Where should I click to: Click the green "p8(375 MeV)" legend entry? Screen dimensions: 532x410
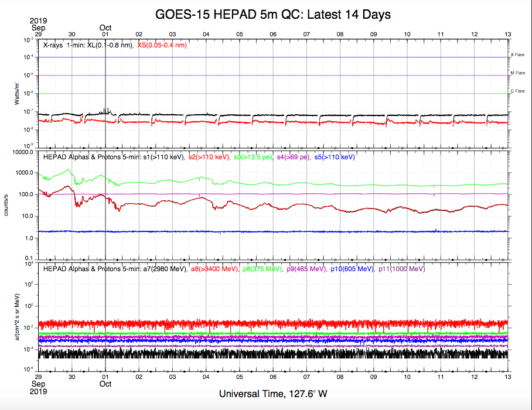(x=262, y=269)
